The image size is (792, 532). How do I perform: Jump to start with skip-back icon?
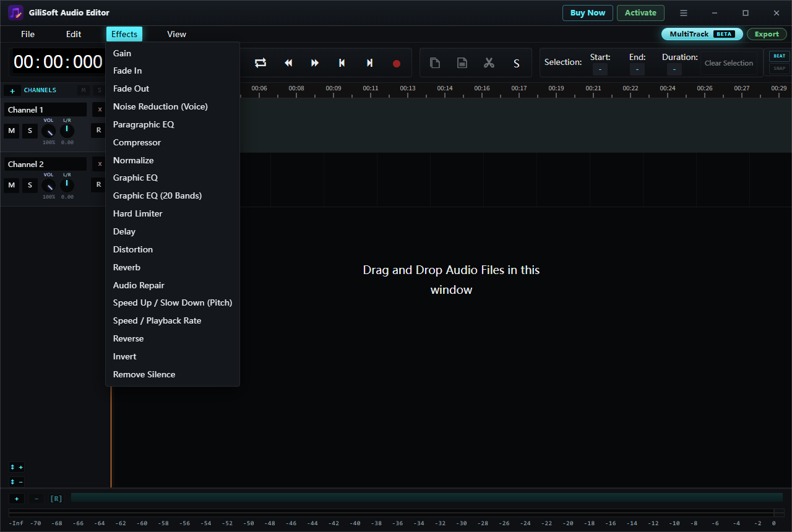point(342,62)
